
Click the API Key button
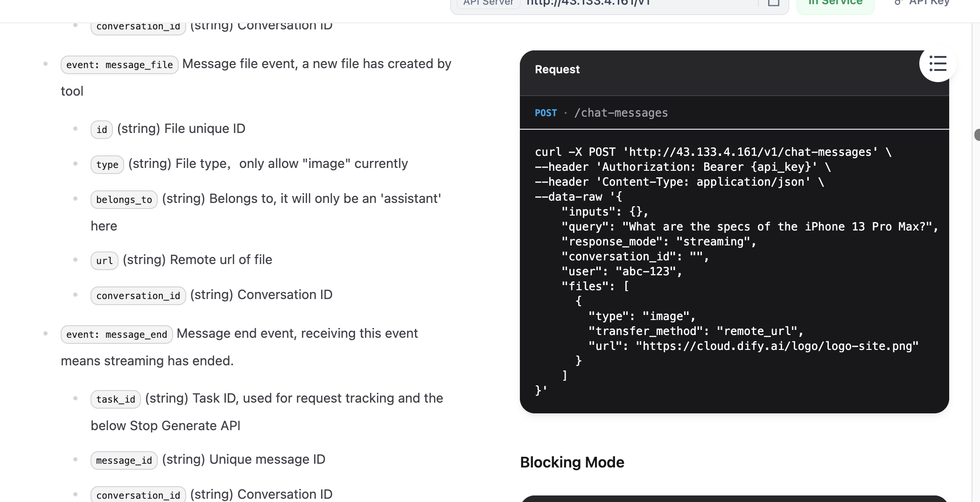point(922,3)
